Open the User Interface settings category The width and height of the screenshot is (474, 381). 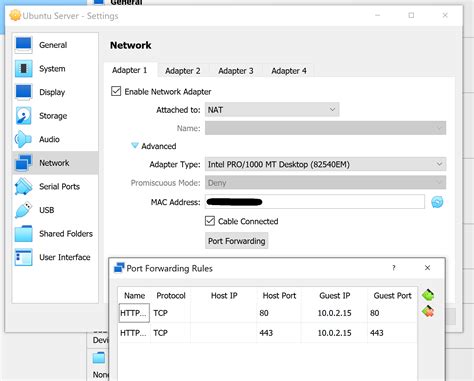(x=55, y=257)
